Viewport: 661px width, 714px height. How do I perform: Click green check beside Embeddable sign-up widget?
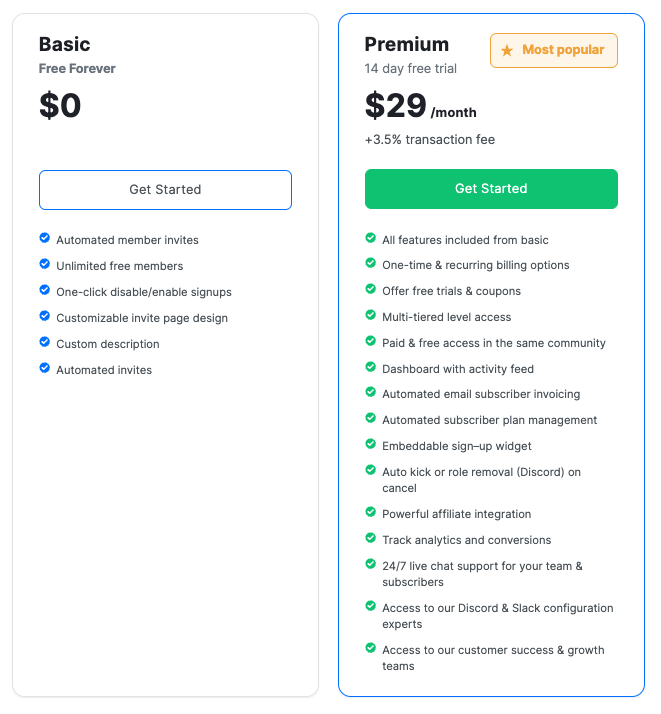(370, 444)
